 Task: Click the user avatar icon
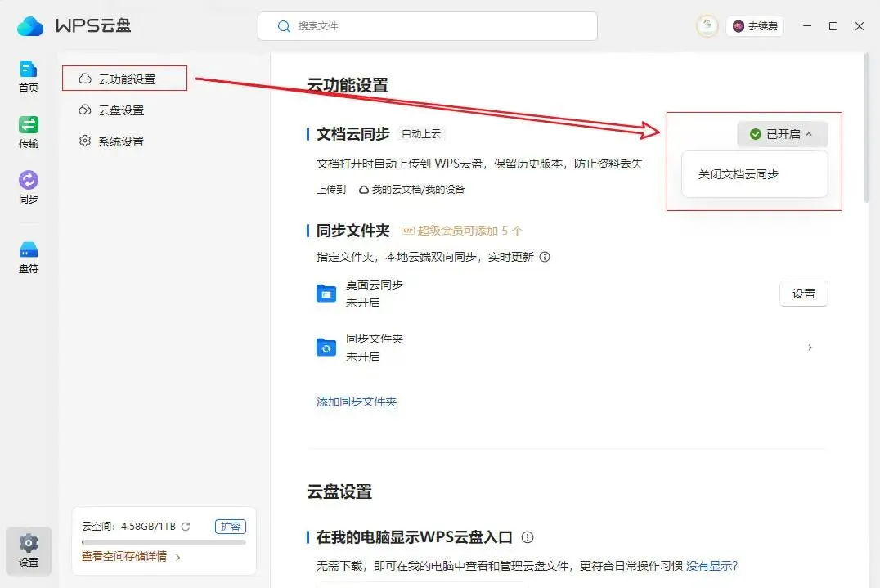tap(707, 26)
